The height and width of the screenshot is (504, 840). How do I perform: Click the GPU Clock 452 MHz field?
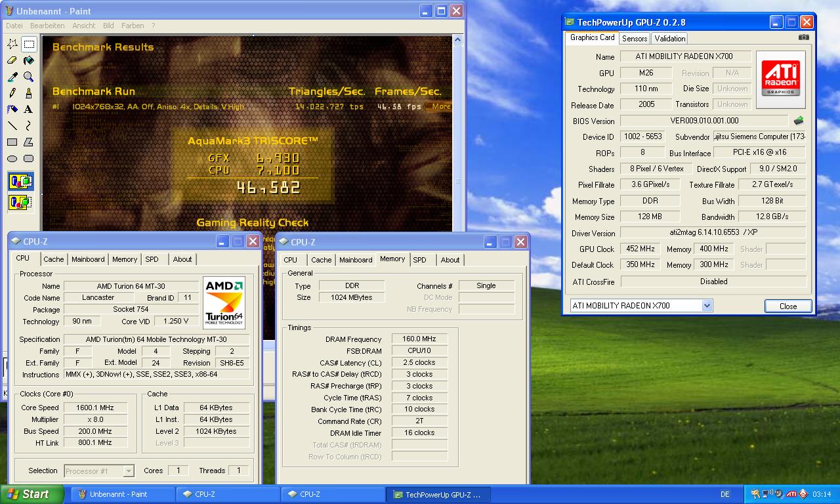click(x=640, y=249)
